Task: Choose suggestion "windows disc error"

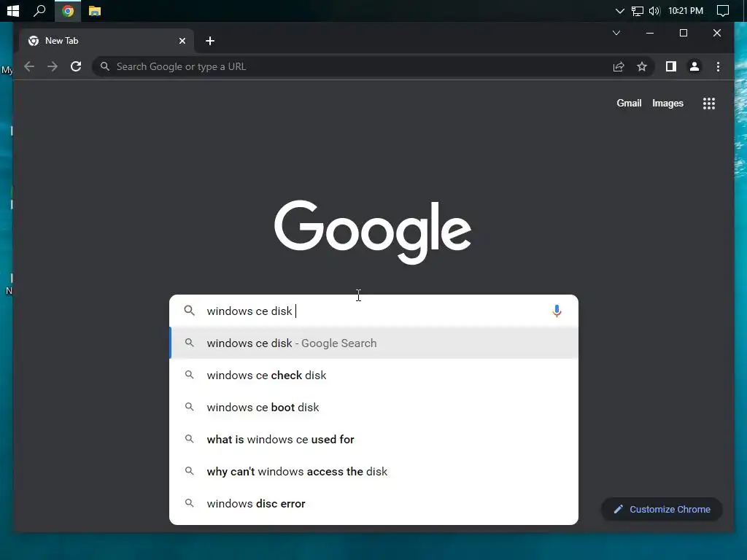Action: point(374,503)
